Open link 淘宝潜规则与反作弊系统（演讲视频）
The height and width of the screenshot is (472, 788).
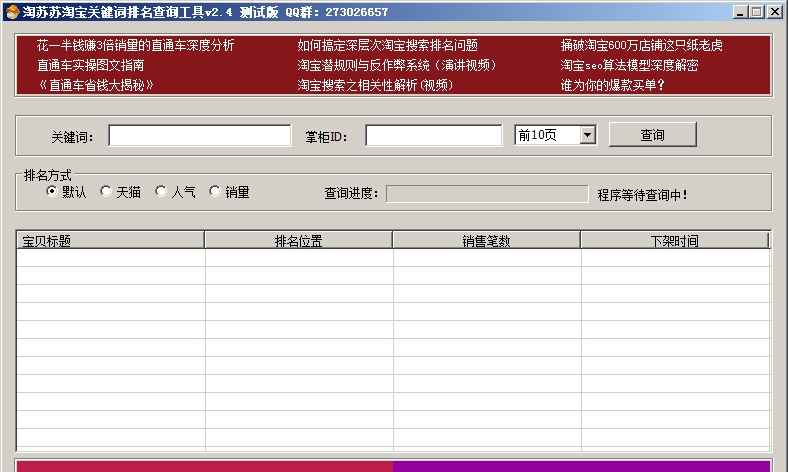point(397,65)
